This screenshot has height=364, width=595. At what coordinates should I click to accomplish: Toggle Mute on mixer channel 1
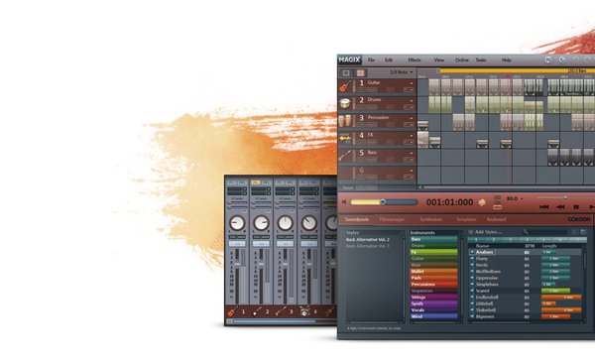pyautogui.click(x=241, y=237)
